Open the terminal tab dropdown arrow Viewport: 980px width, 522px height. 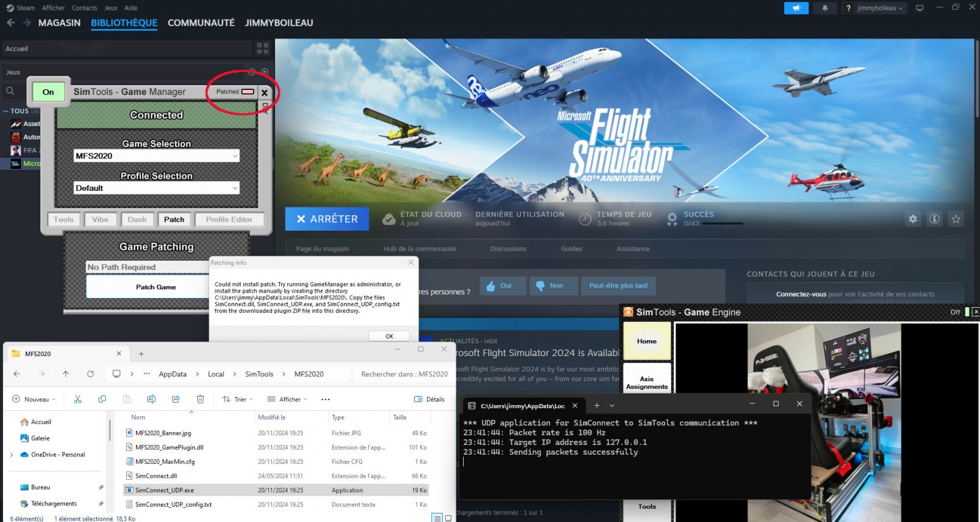pos(612,405)
